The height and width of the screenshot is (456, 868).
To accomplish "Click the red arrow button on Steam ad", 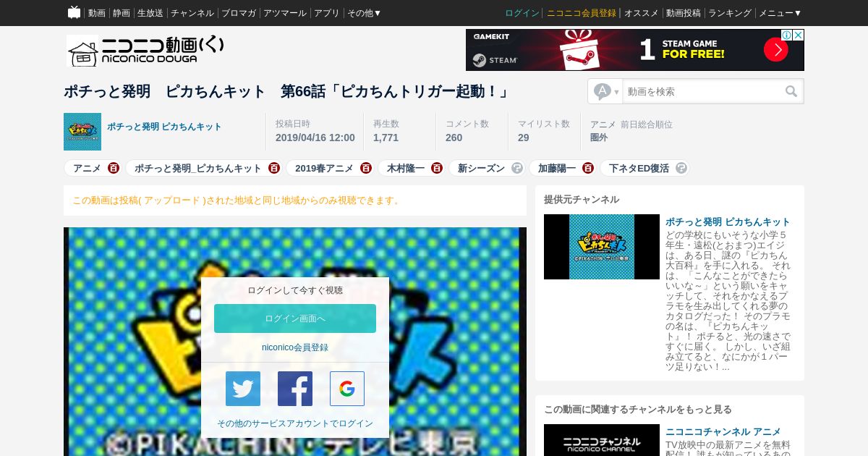I will (776, 50).
